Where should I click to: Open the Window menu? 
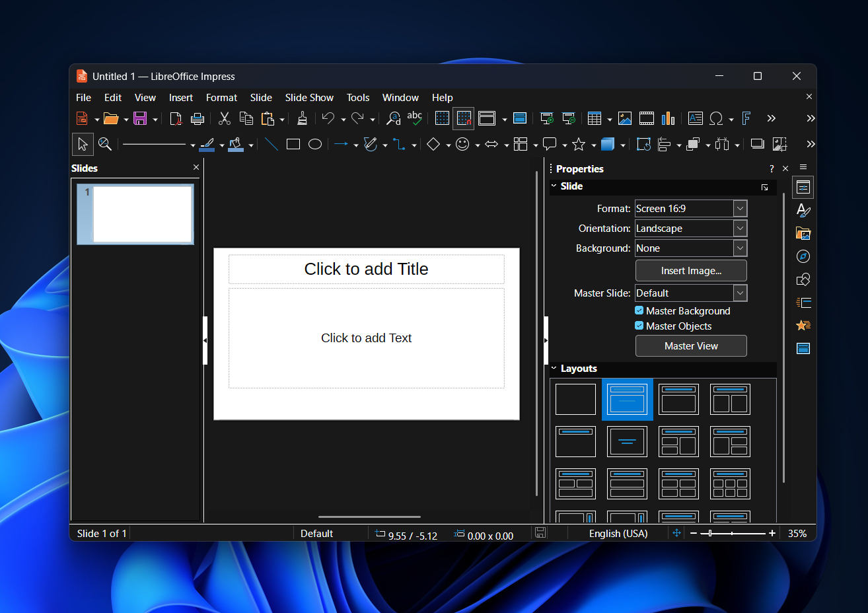click(x=400, y=98)
